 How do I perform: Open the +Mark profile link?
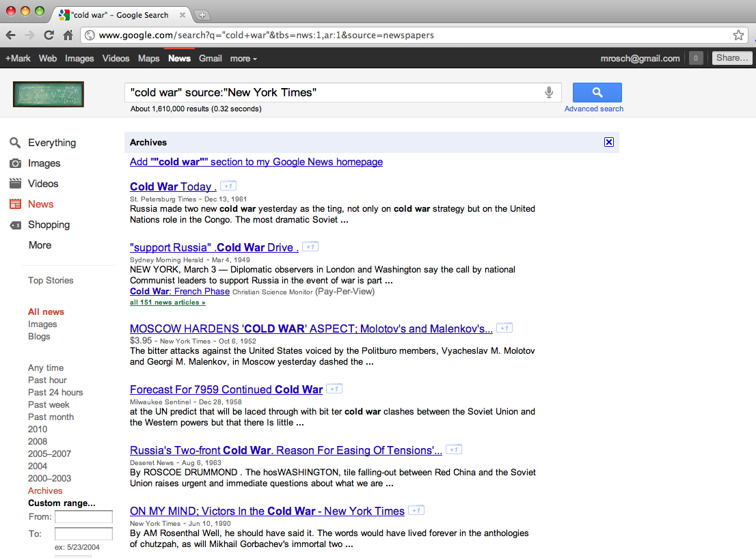18,58
